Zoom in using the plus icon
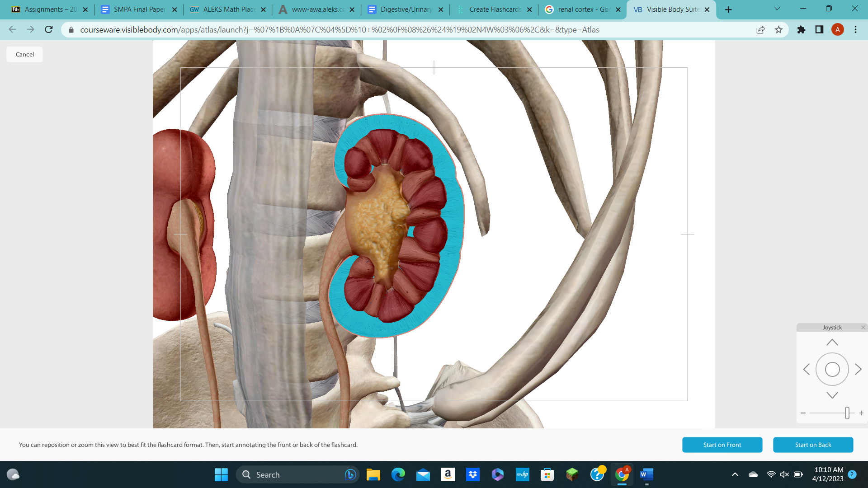 pos(862,413)
